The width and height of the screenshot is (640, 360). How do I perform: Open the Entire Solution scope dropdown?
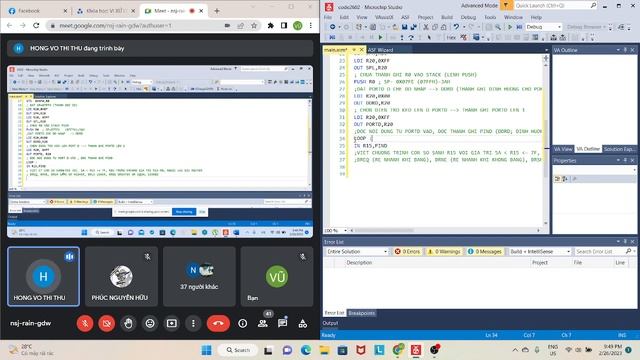(356, 251)
